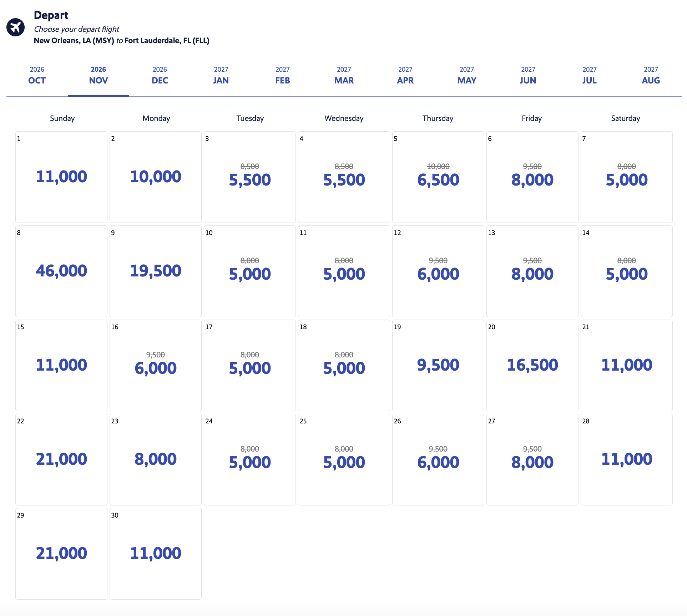Choose November 15 fare of 11,000 points
Image resolution: width=687 pixels, height=616 pixels.
[x=61, y=365]
